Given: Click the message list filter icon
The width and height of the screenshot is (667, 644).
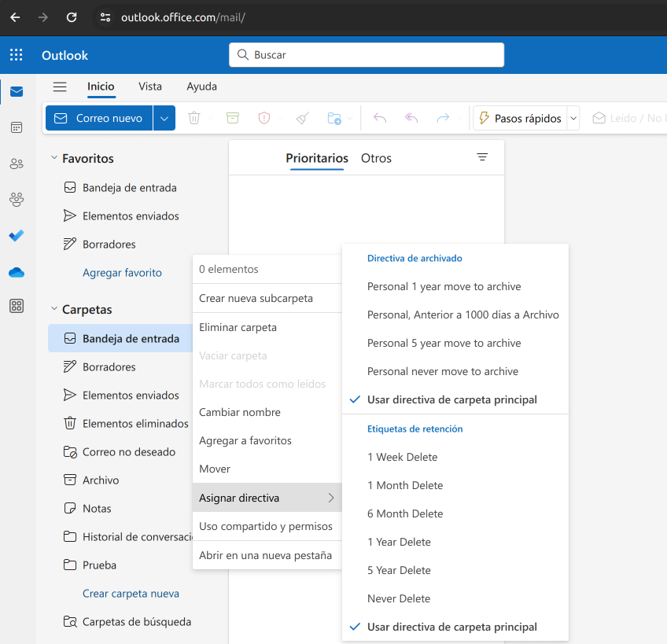Looking at the screenshot, I should point(482,157).
